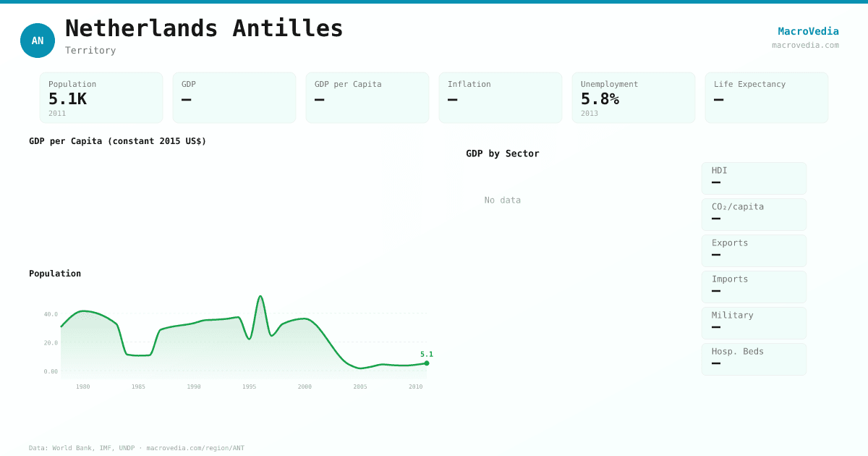Select the 5.1 data point marker
This screenshot has height=456, width=868.
click(x=426, y=363)
